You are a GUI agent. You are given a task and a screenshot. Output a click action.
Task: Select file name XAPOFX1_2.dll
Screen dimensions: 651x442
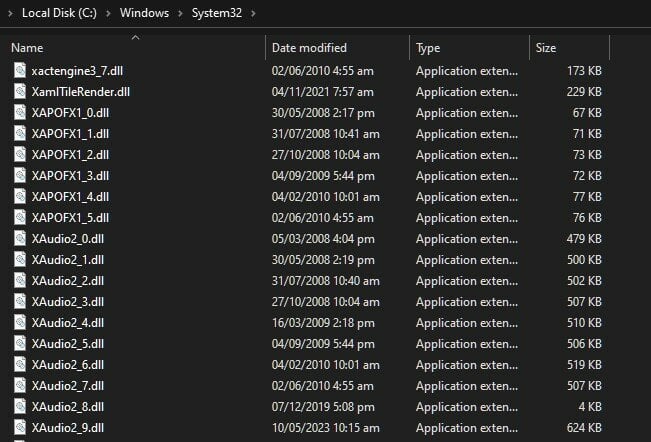(x=70, y=154)
